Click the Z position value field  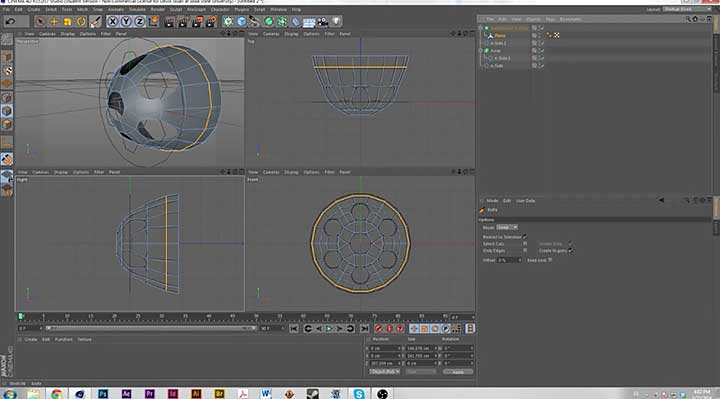point(385,363)
